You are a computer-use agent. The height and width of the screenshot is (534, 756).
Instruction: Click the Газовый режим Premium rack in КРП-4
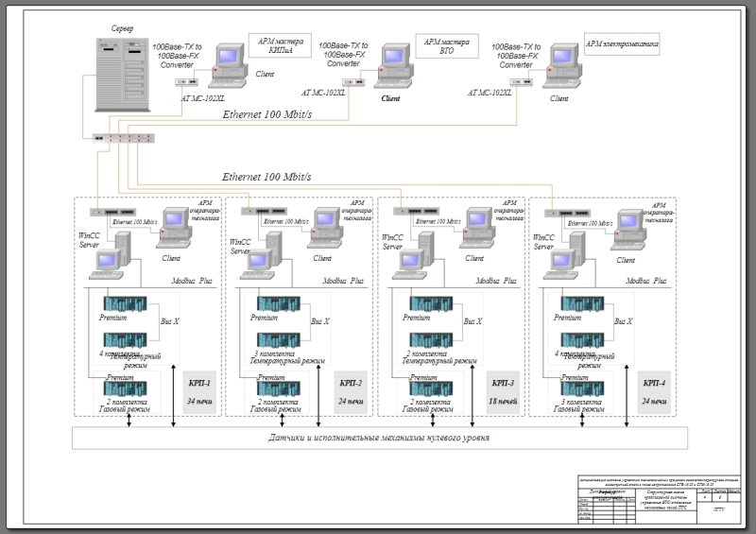click(x=582, y=388)
